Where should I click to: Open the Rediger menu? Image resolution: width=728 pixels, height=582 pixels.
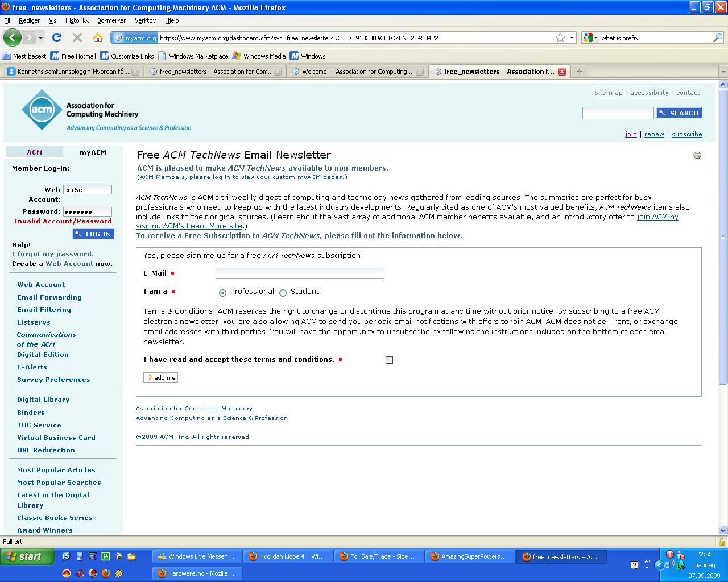(x=30, y=20)
